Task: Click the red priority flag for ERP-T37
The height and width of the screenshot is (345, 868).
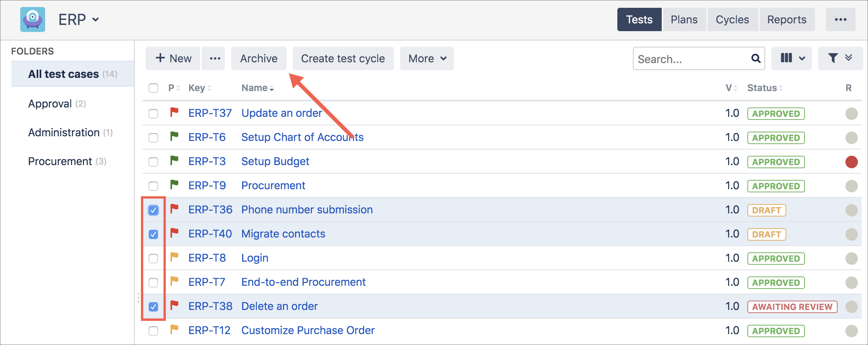Action: pos(174,113)
